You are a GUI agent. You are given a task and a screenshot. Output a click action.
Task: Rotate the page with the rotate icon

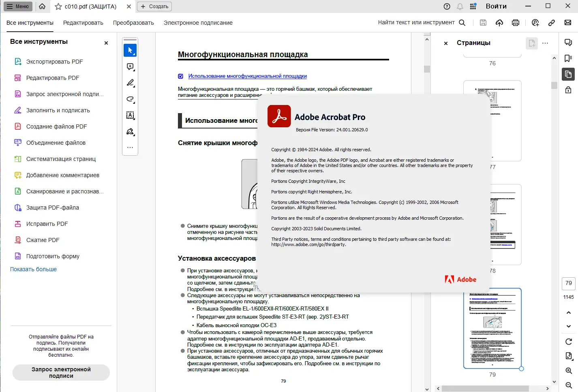point(568,342)
